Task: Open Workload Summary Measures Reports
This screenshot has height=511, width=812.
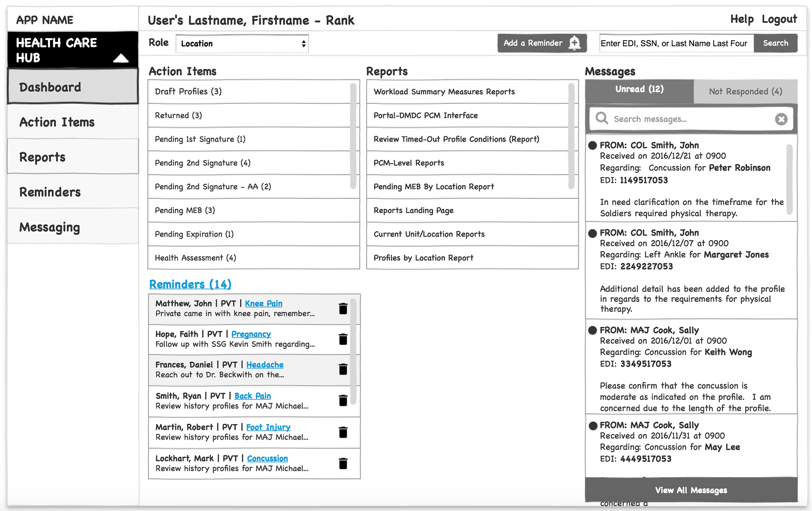Action: [472, 92]
